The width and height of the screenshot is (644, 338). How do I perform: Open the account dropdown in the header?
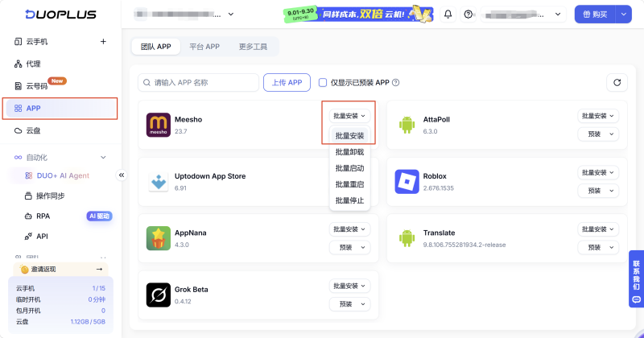[523, 14]
